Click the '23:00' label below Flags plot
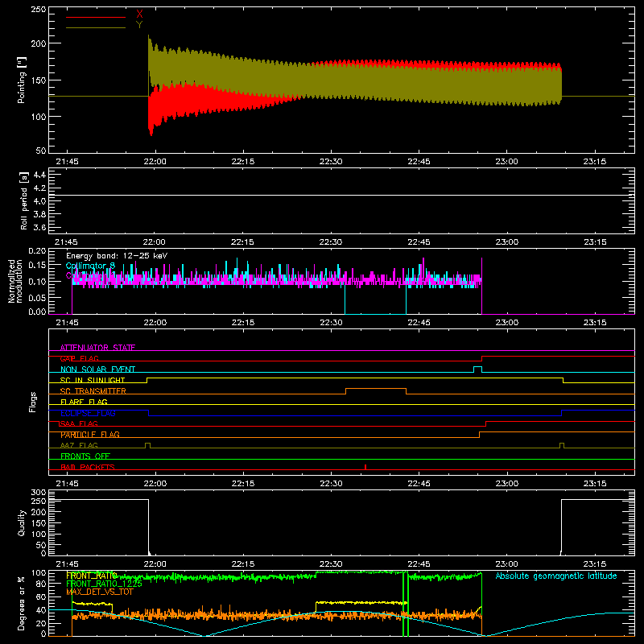Screen dimensions: 644x644 point(507,484)
